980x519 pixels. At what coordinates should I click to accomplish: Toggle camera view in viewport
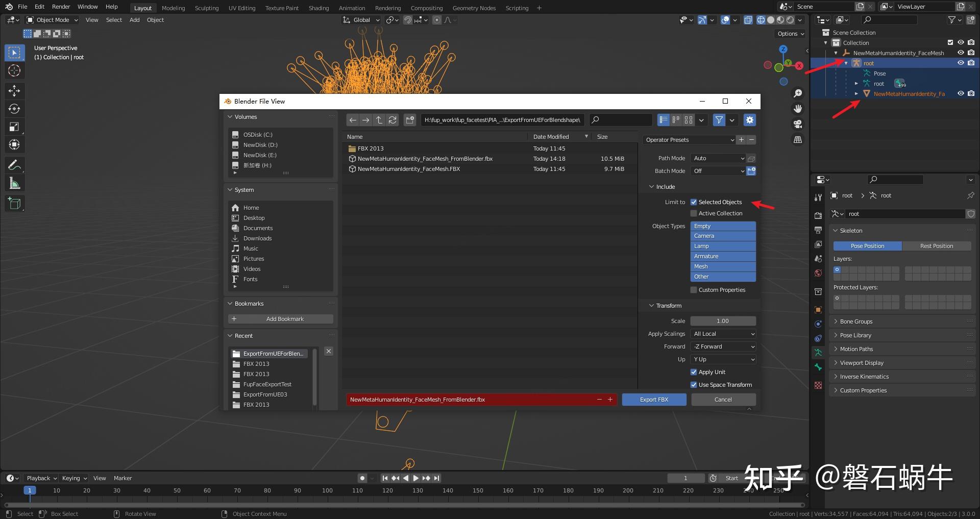[798, 124]
